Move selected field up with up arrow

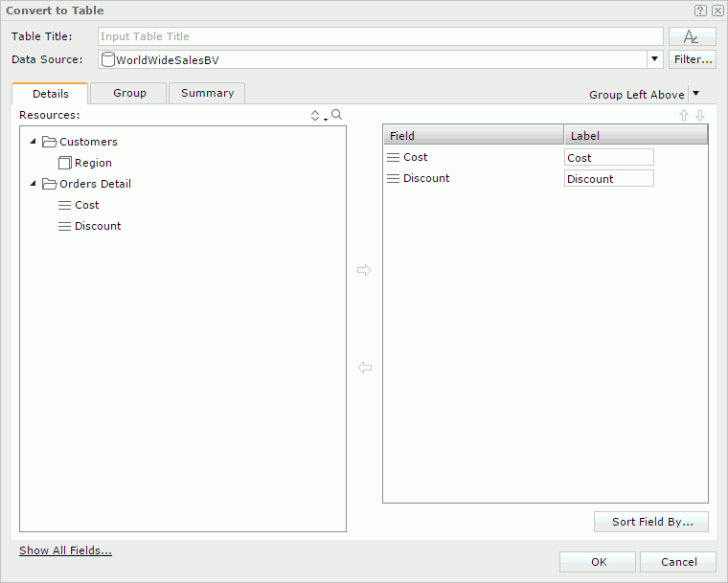(x=684, y=115)
